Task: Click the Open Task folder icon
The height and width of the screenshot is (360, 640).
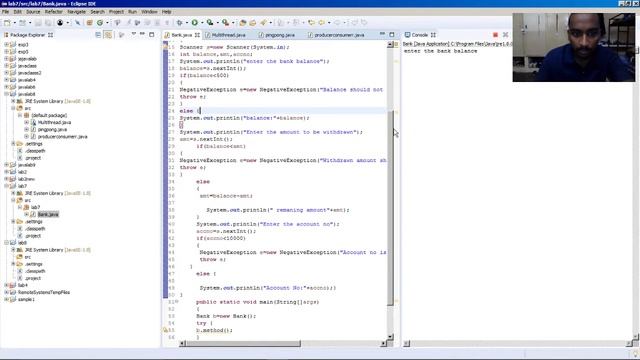Action: (252, 23)
